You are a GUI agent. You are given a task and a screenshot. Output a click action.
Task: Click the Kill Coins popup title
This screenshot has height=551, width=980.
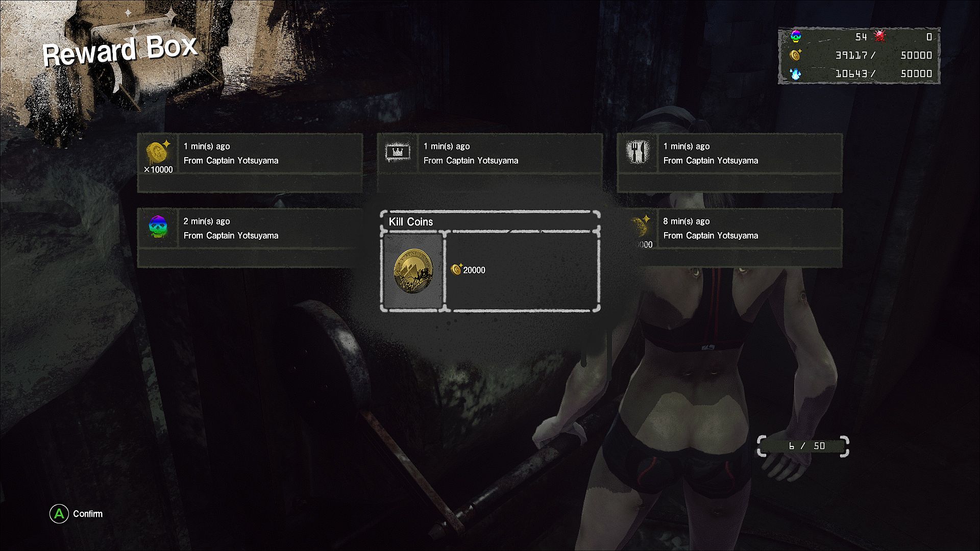411,222
